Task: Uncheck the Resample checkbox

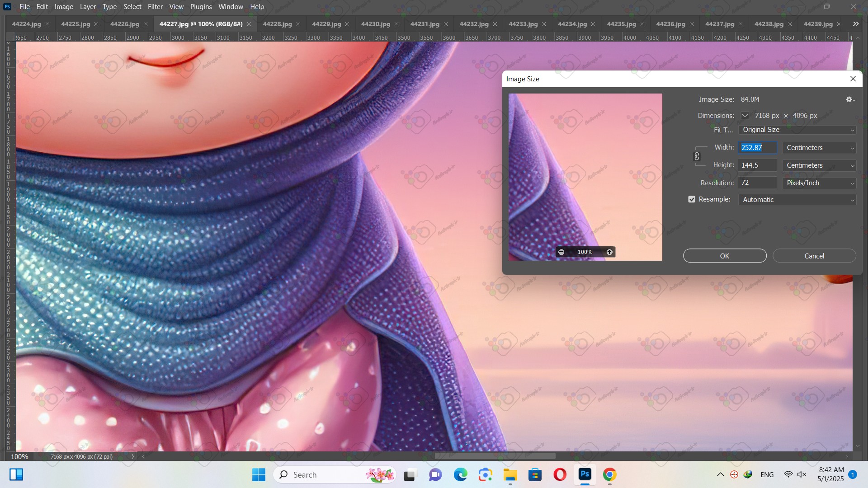Action: point(692,199)
